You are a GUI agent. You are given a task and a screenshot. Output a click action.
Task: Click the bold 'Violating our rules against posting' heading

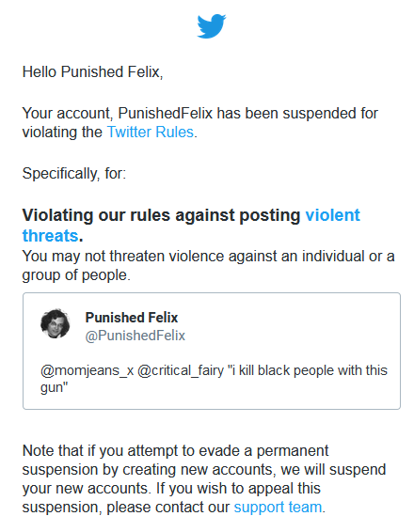(161, 215)
